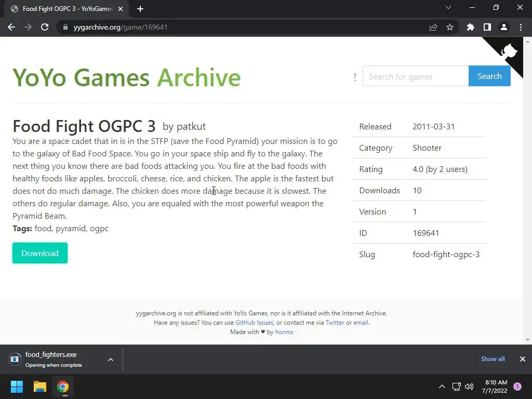Open network status tray icon
532x399 pixels.
(x=456, y=387)
